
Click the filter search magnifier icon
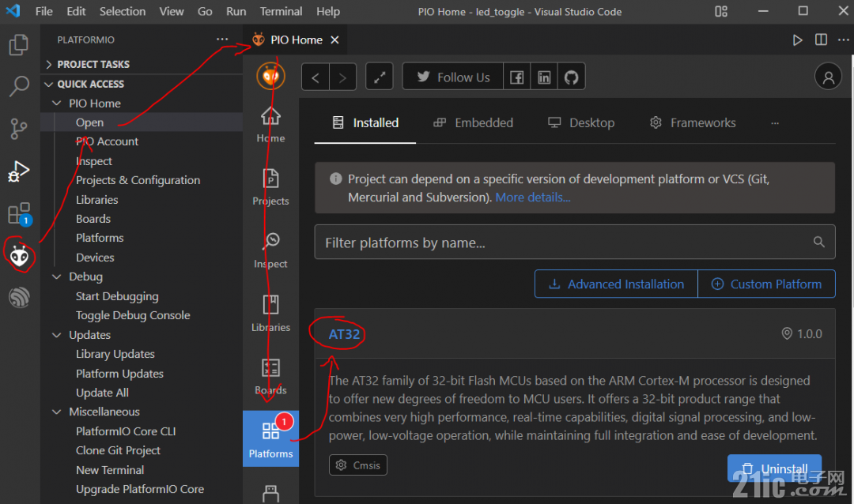[x=818, y=242]
